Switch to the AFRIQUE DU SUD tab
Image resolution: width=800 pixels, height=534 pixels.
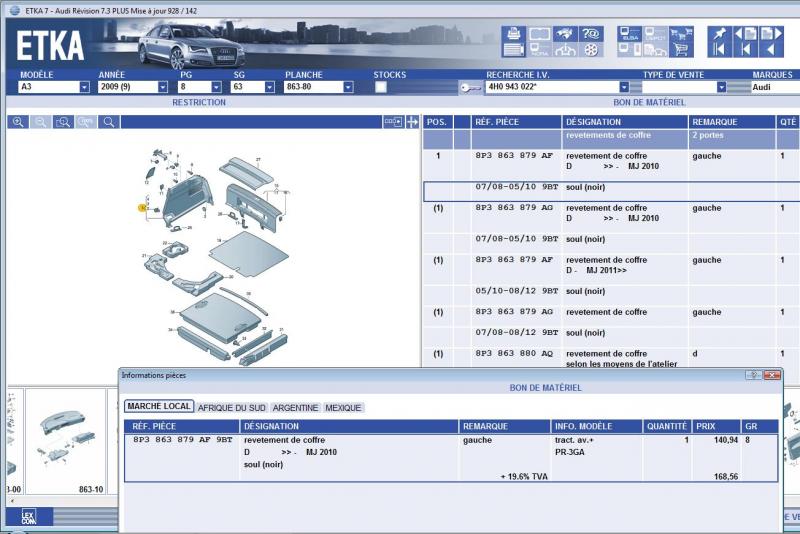click(232, 408)
